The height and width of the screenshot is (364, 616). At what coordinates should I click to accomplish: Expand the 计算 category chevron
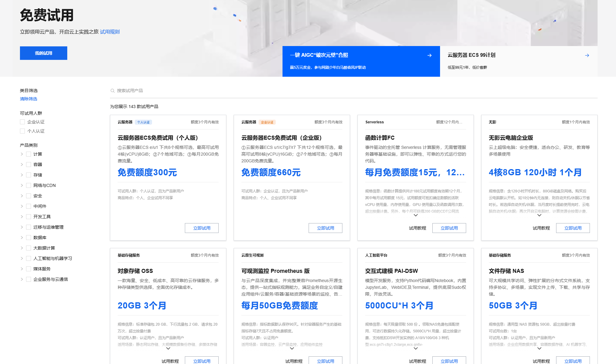[22, 154]
